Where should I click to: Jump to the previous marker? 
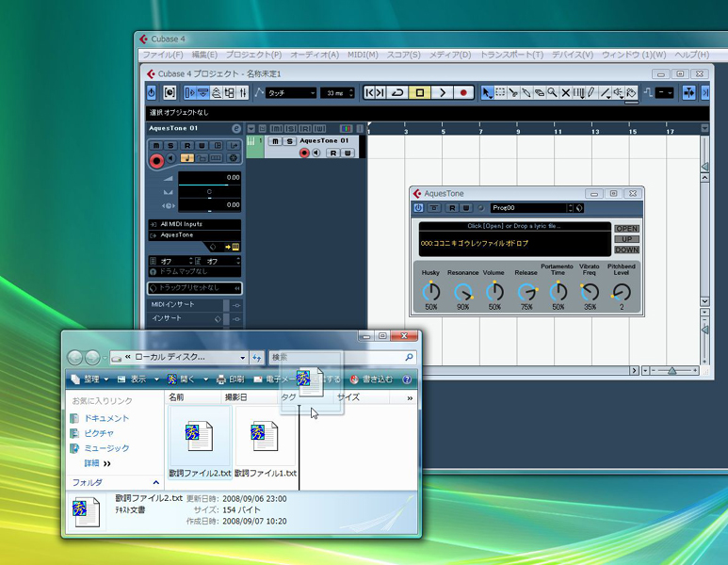coord(369,93)
